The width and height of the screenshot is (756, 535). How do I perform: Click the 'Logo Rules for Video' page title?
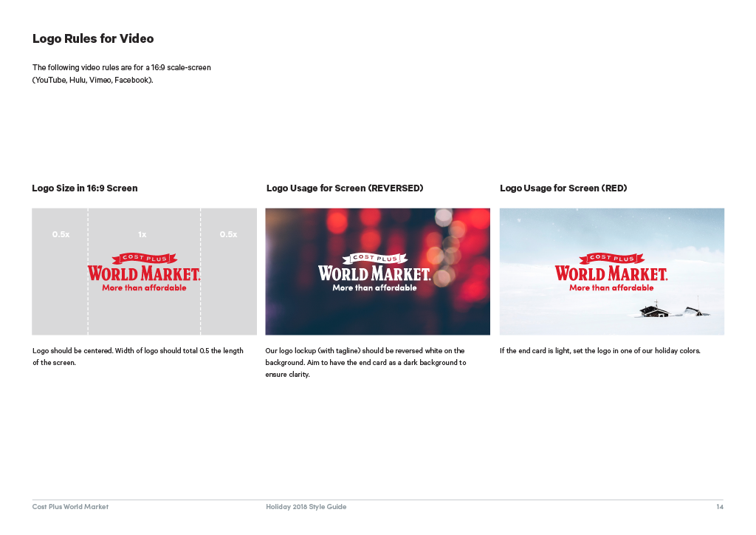(x=93, y=38)
